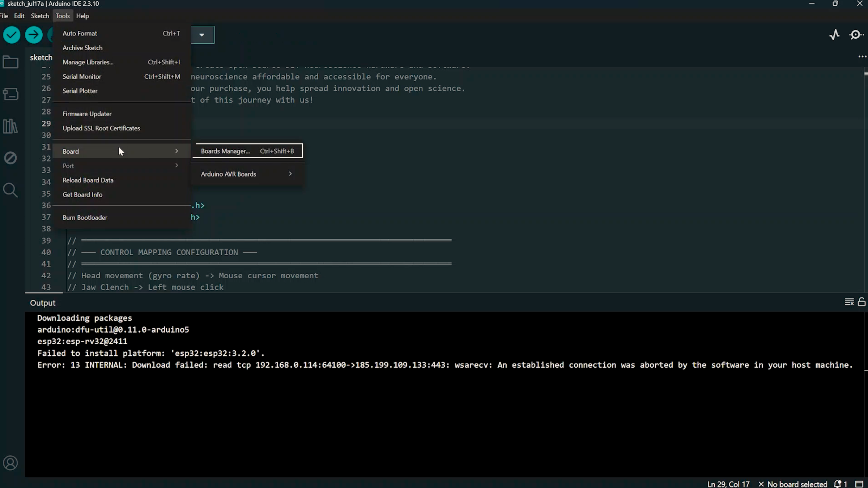This screenshot has height=488, width=868.
Task: Click the Verify checkmark button
Action: [x=12, y=35]
